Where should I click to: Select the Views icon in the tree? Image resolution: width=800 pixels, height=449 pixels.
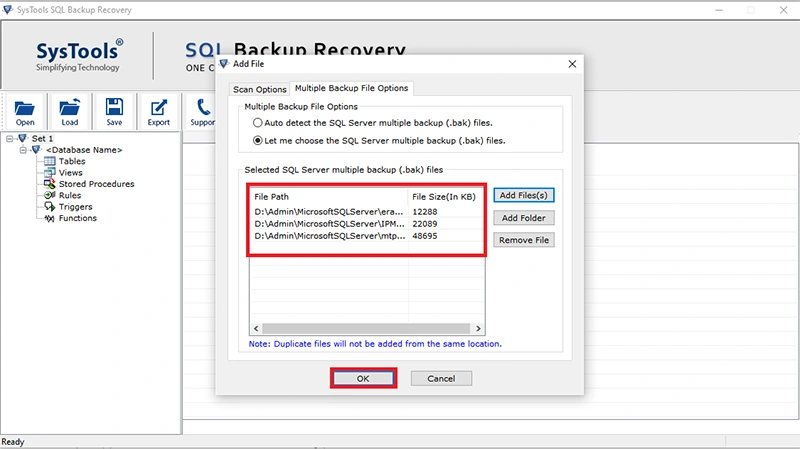(x=49, y=172)
